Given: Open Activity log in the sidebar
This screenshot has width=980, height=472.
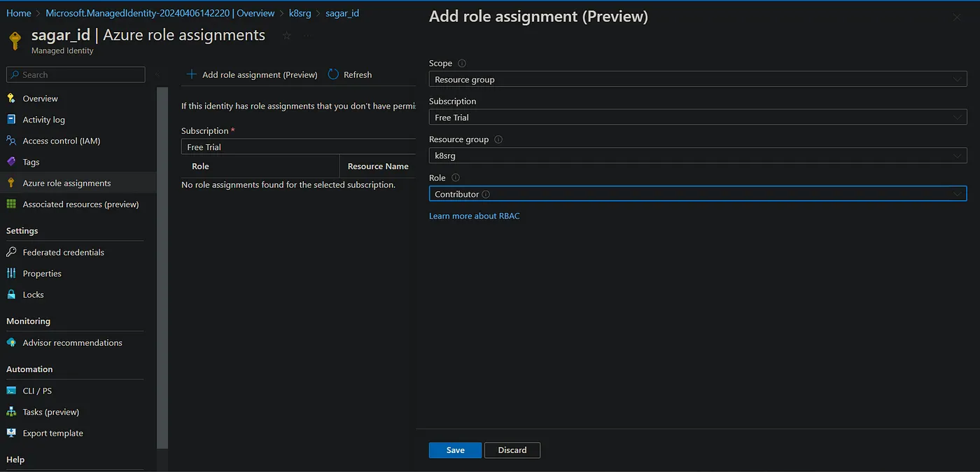Looking at the screenshot, I should point(43,119).
